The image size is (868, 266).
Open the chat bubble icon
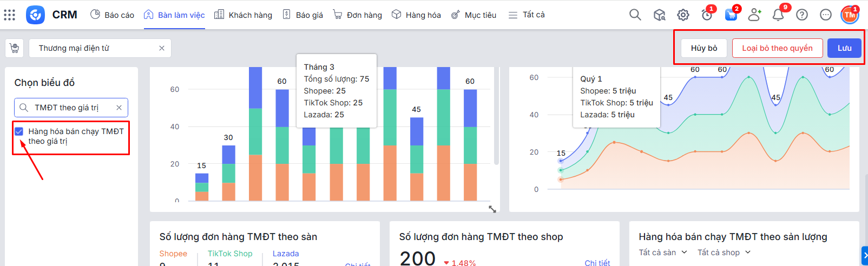point(826,15)
